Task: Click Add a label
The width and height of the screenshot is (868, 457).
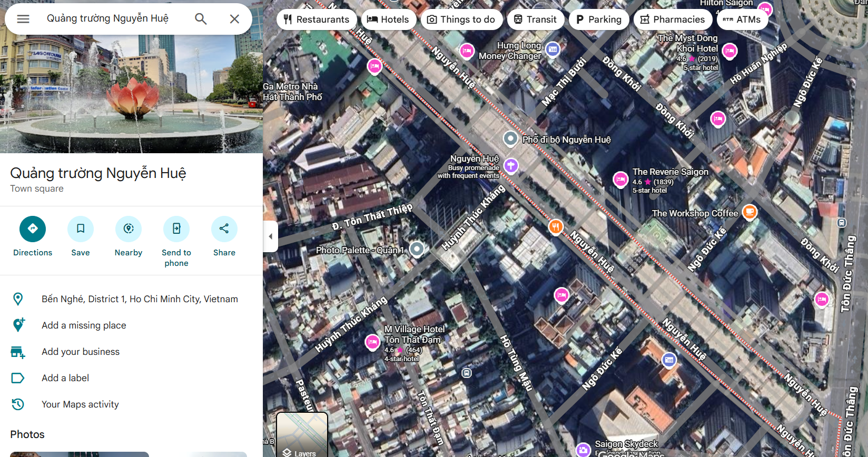Action: (x=65, y=378)
